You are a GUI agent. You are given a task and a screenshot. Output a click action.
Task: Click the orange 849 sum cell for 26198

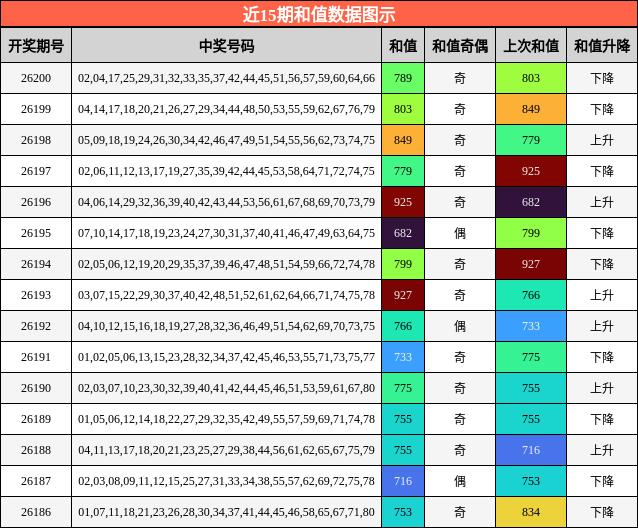coord(403,140)
